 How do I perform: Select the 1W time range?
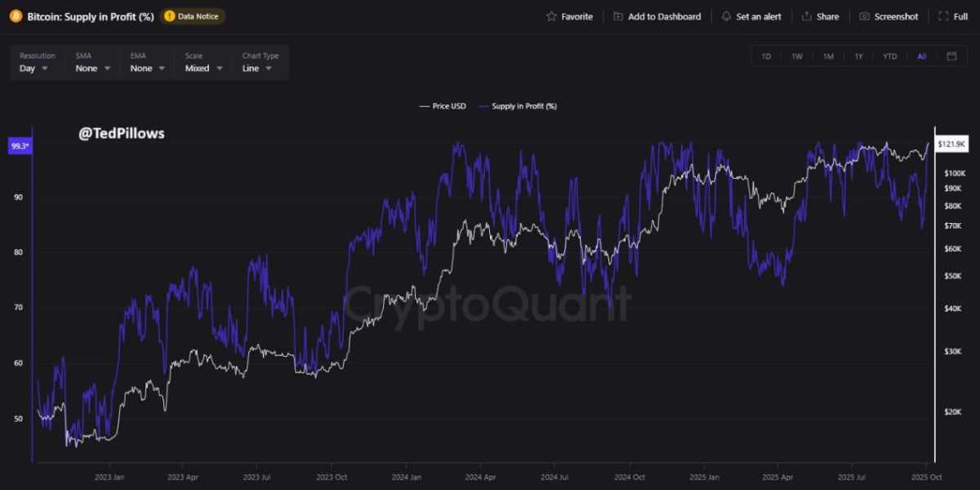tap(796, 56)
